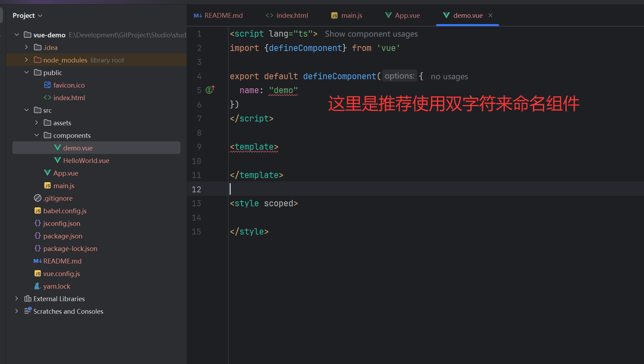Image resolution: width=644 pixels, height=364 pixels.
Task: Click the Markdown icon beside README.md in tree
Action: click(38, 261)
